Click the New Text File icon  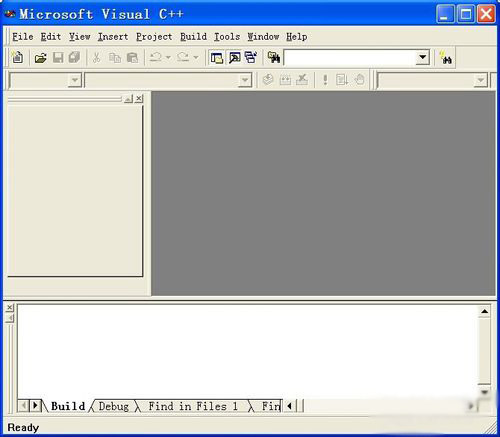click(17, 58)
